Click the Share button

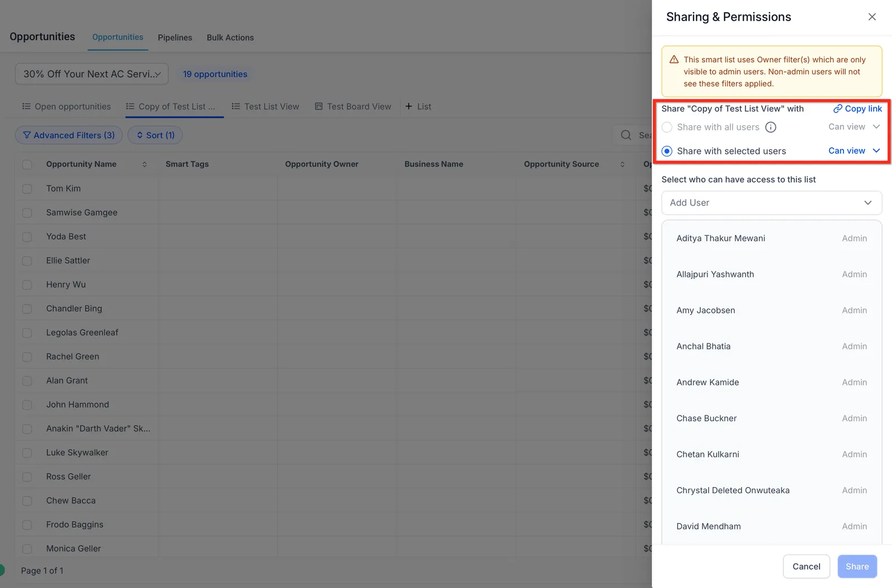pyautogui.click(x=857, y=566)
